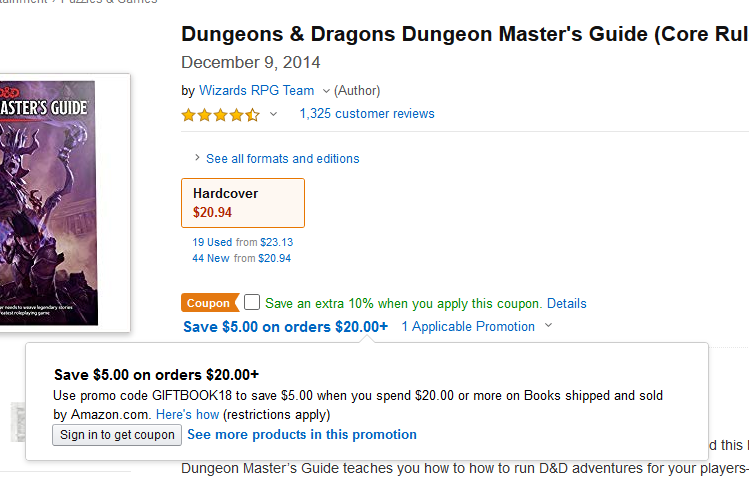Expand the Applicable Promotion chevron
Image resolution: width=749 pixels, height=479 pixels.
[549, 326]
